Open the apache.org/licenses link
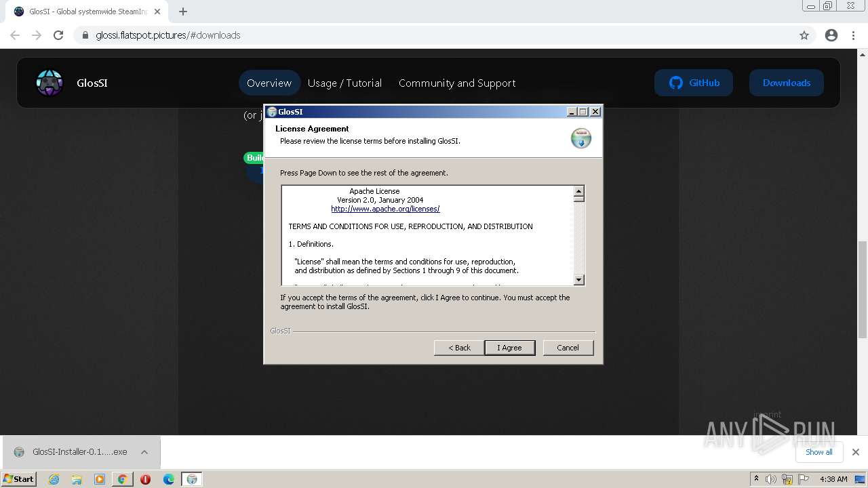 (385, 209)
